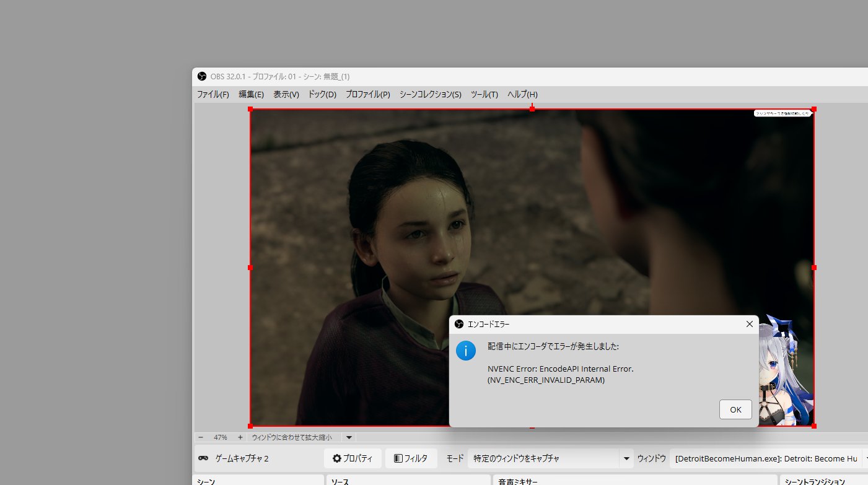Click the left-middle red handle of the source
The width and height of the screenshot is (868, 485).
click(250, 268)
